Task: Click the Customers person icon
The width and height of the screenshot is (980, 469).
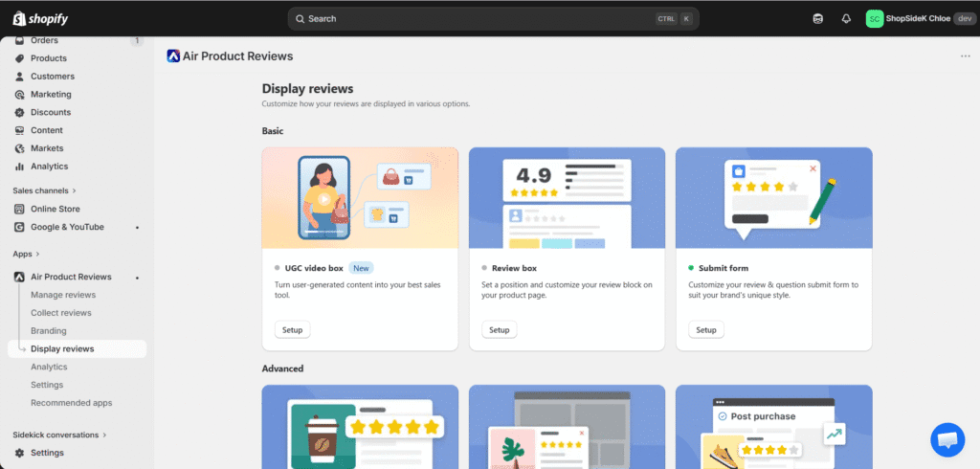Action: point(19,77)
